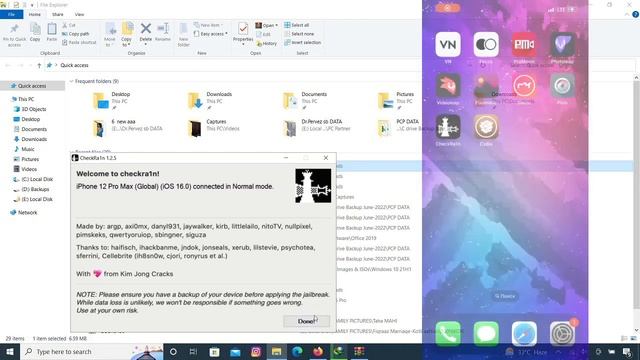
Task: Open Instagram from the taskbar
Action: 256,351
